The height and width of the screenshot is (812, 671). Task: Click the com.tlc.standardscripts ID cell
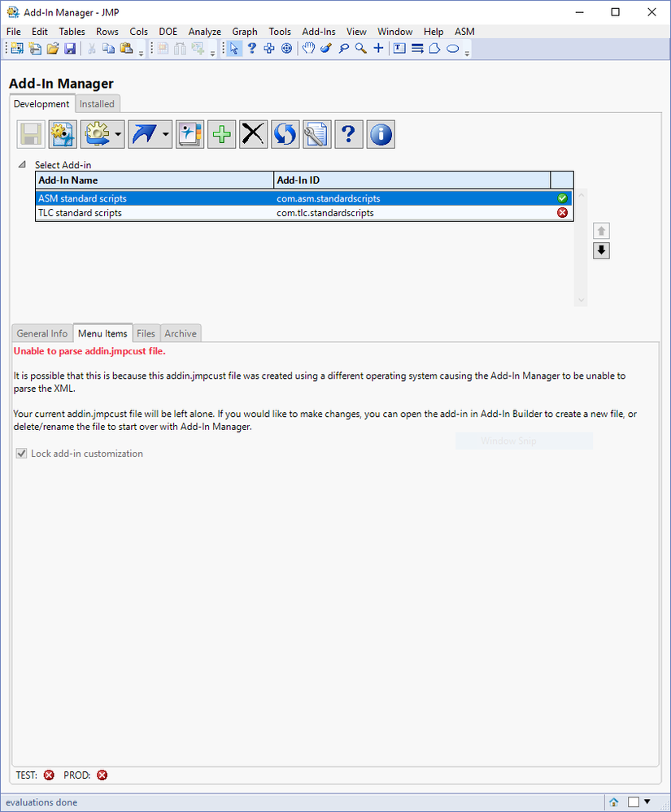click(325, 213)
